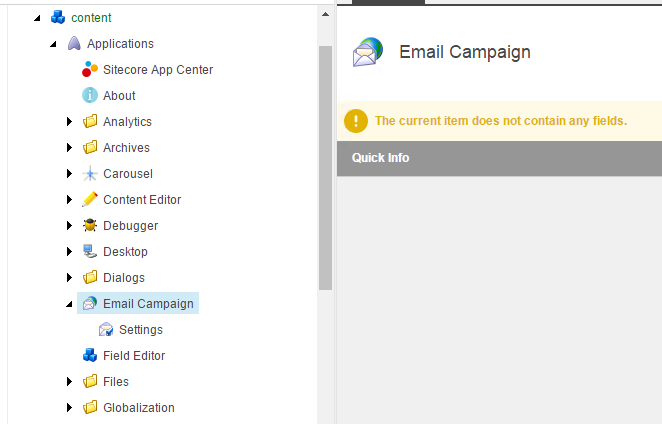The image size is (662, 424).
Task: Expand the Globalization folder arrow
Action: 69,408
